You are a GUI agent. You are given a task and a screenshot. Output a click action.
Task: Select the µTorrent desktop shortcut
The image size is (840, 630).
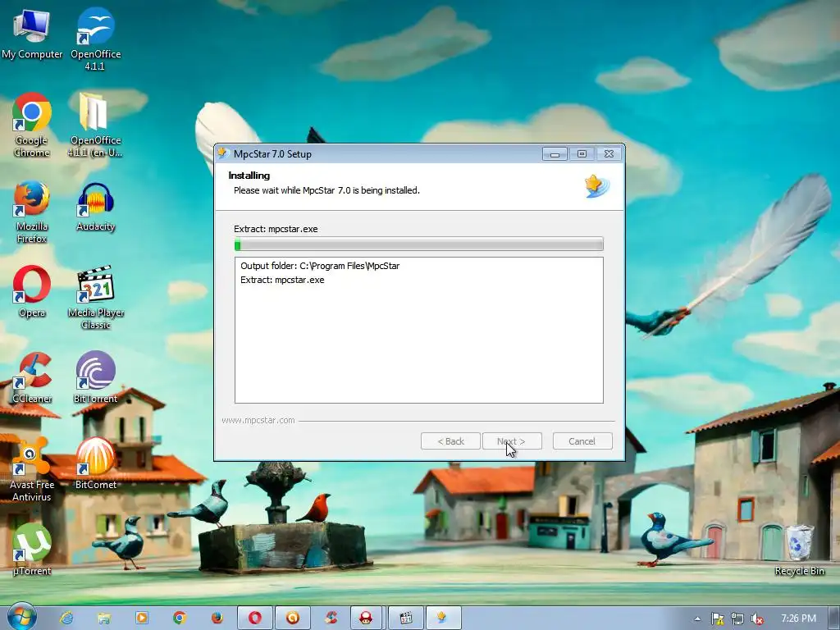point(32,550)
